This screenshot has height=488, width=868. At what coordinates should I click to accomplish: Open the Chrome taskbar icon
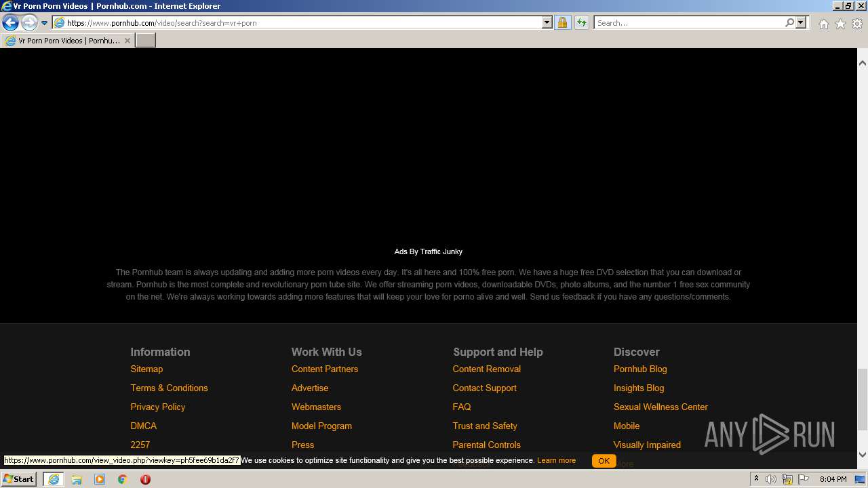point(122,479)
